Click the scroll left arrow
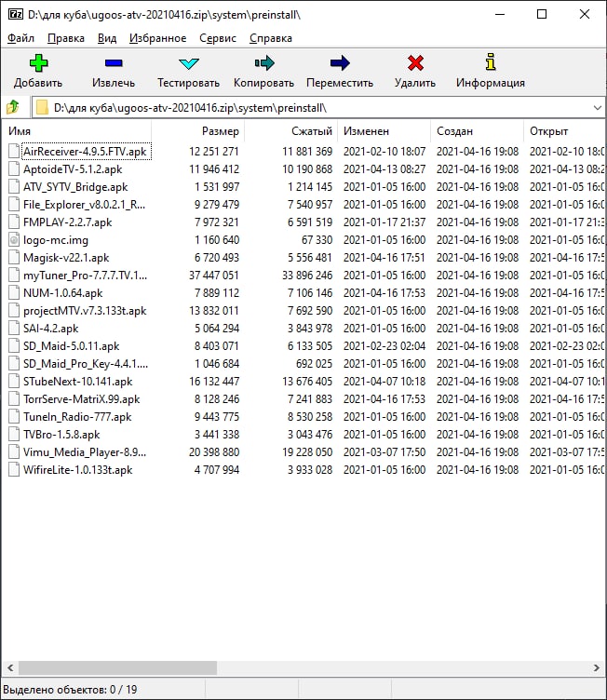 [x=10, y=667]
